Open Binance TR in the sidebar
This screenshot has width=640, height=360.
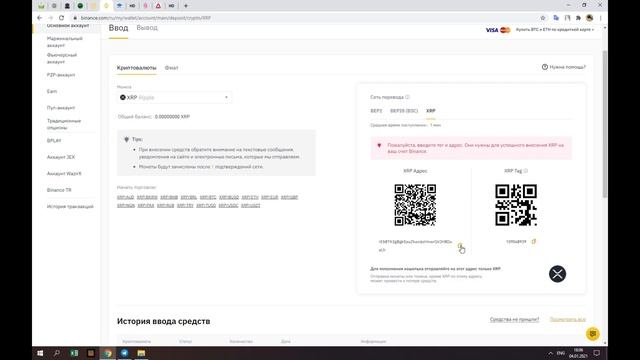point(59,190)
